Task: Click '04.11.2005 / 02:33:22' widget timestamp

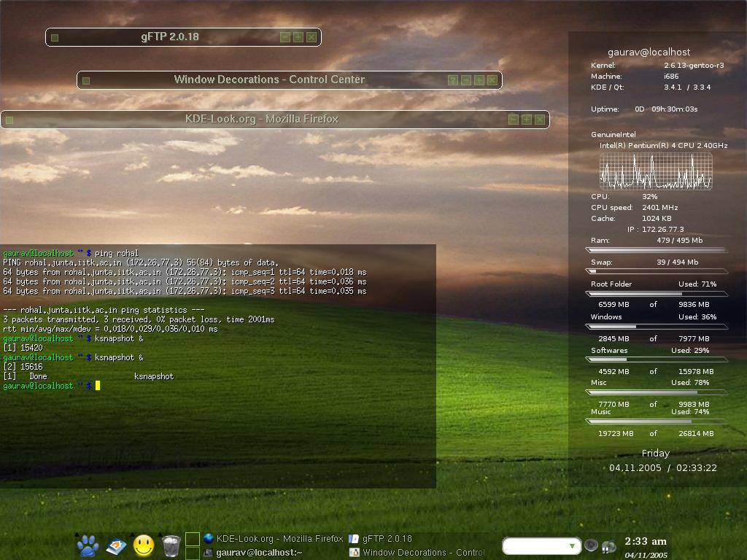Action: (662, 468)
